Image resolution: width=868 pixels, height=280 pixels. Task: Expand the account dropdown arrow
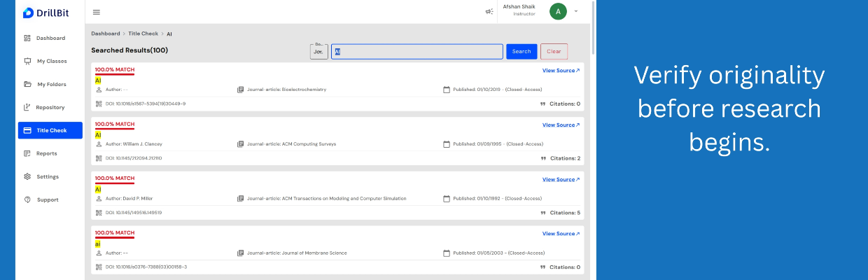tap(576, 11)
